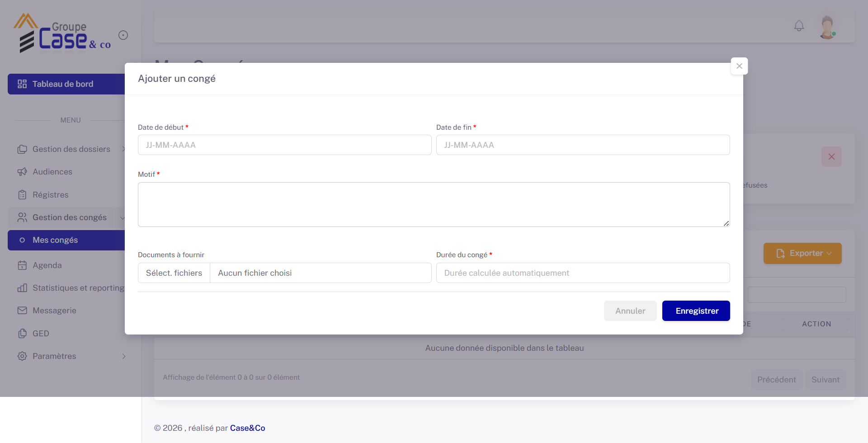Click the GED documents icon

[22, 334]
